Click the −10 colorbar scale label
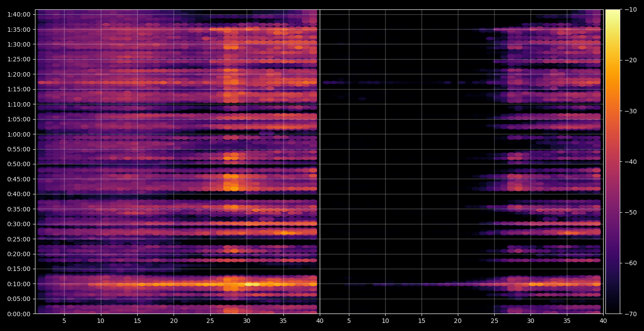Screen dimensions: 644x331 tap(631, 9)
